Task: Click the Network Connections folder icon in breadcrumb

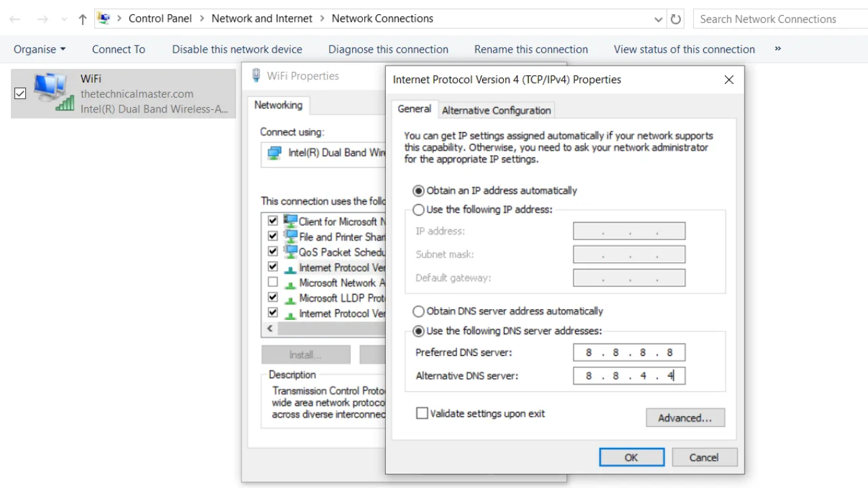Action: click(x=104, y=18)
